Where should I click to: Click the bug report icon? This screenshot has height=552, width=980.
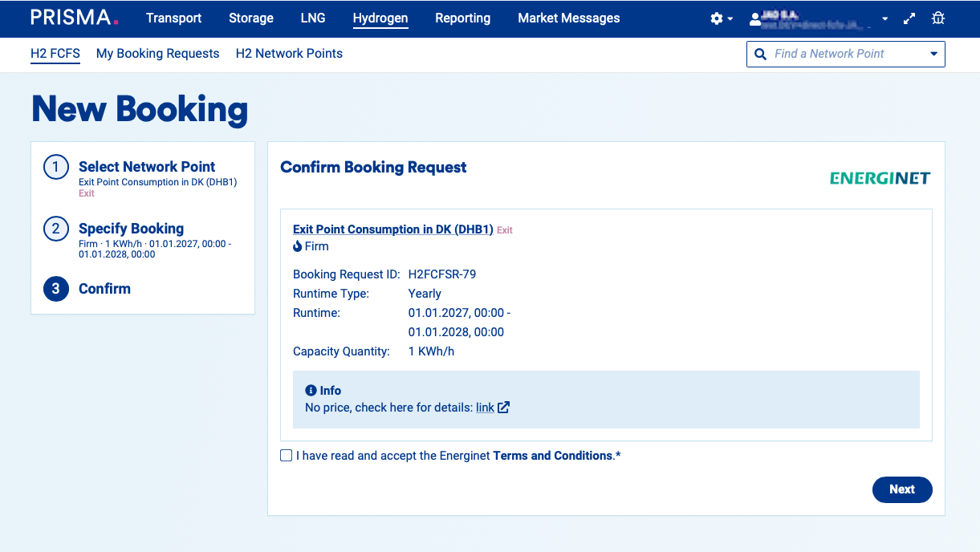pyautogui.click(x=937, y=18)
